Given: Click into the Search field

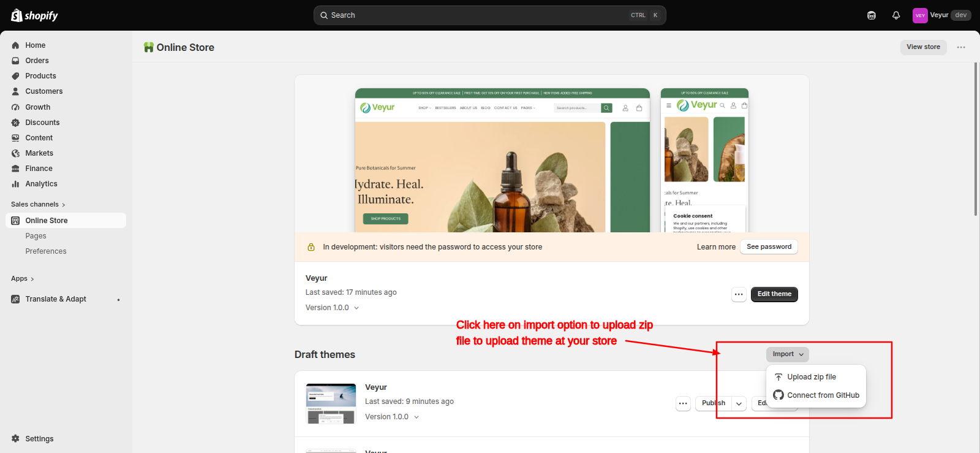Looking at the screenshot, I should coord(489,15).
